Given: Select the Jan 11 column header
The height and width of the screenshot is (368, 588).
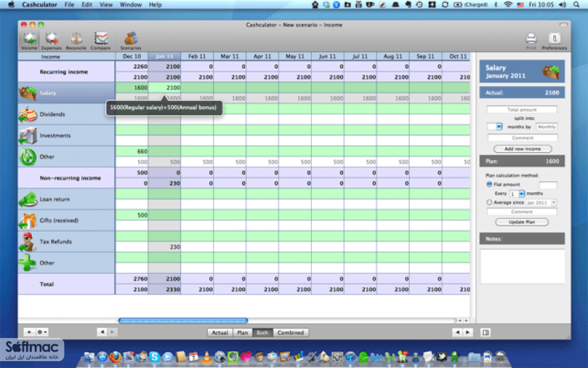Looking at the screenshot, I should point(165,57).
